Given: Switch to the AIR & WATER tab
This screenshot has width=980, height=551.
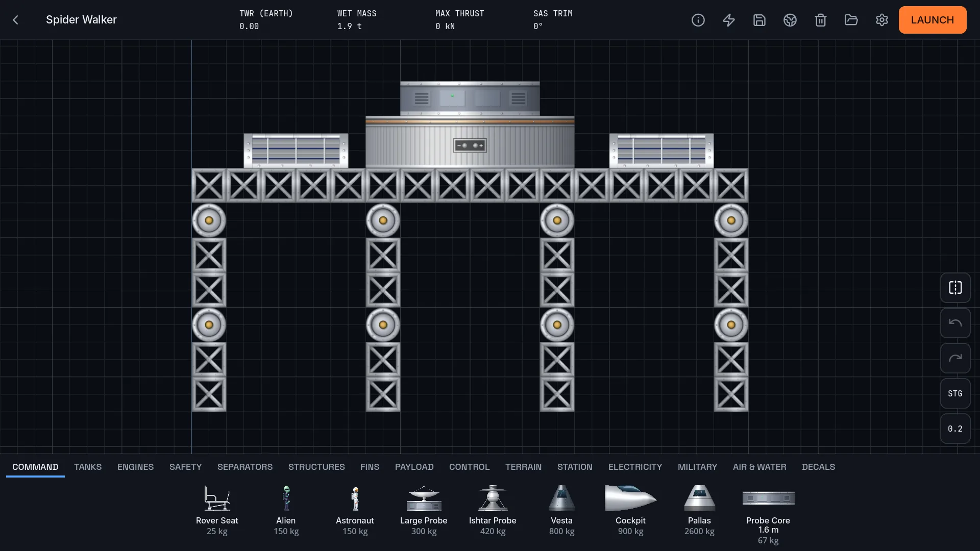Looking at the screenshot, I should click(x=759, y=467).
